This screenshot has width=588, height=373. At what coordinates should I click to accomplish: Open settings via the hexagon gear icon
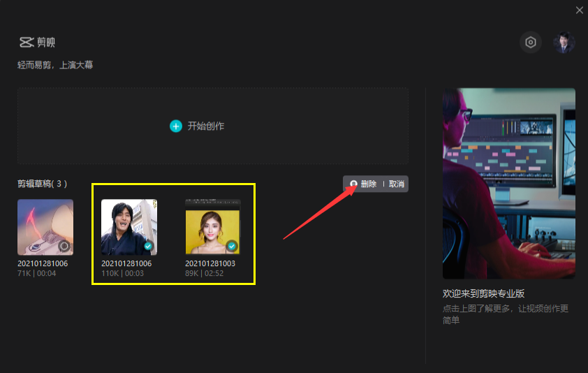click(530, 43)
